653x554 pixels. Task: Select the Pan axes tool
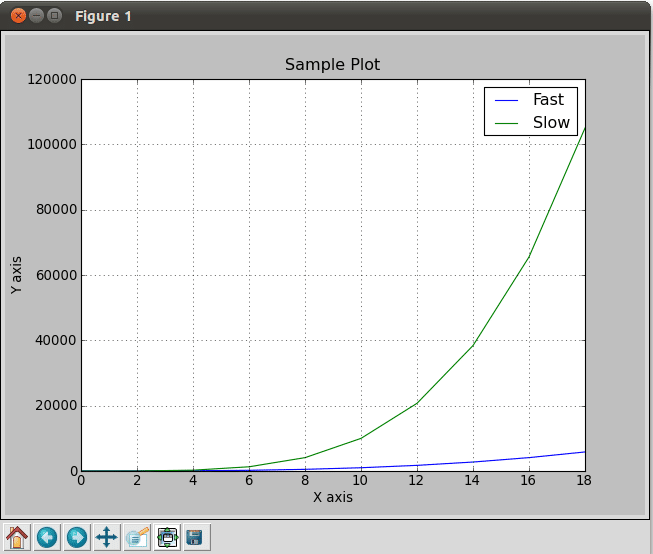[x=107, y=537]
